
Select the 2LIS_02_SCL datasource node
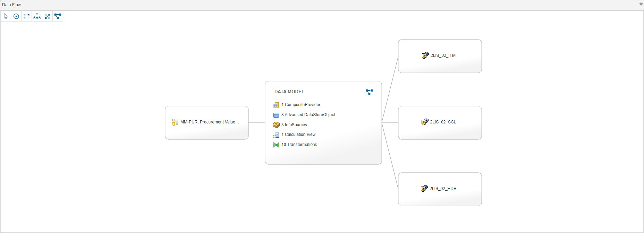(x=440, y=122)
